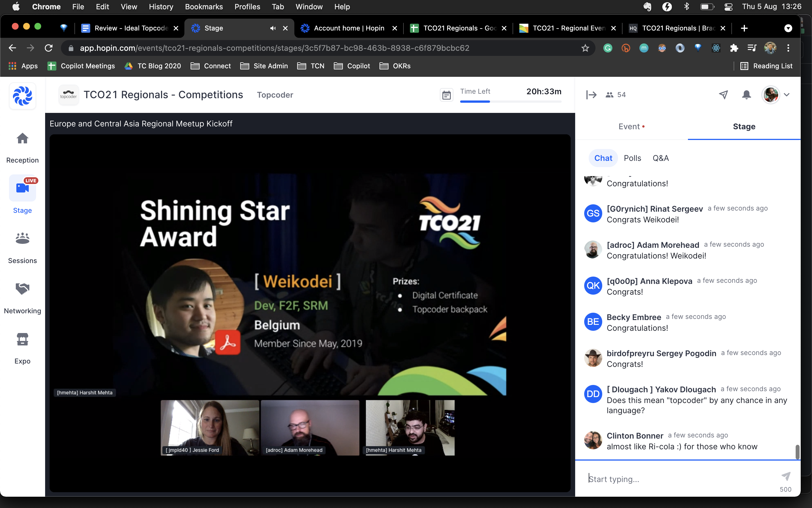Click the Evernote menu bar icon

click(x=647, y=7)
